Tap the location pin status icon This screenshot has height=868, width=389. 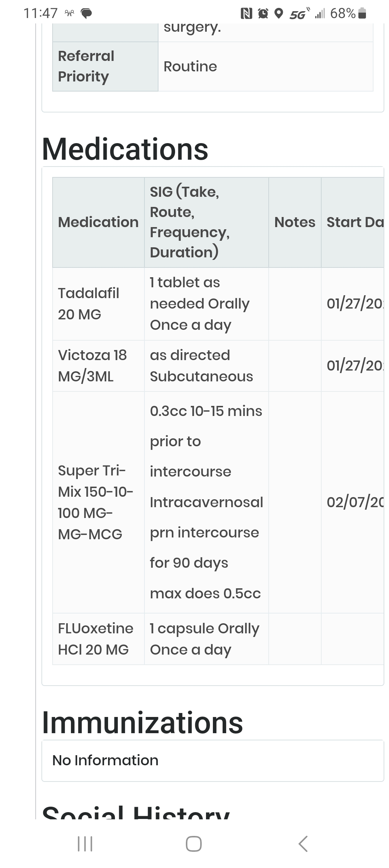tap(278, 14)
